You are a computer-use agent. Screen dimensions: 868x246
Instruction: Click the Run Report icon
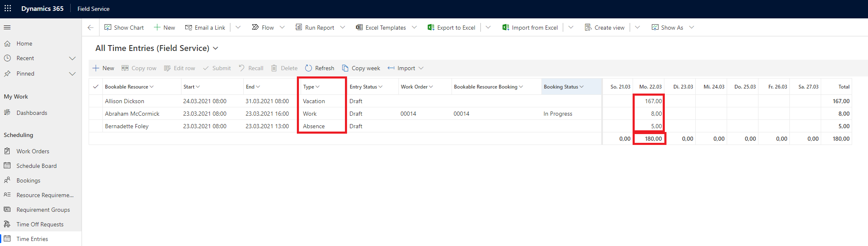click(x=299, y=27)
